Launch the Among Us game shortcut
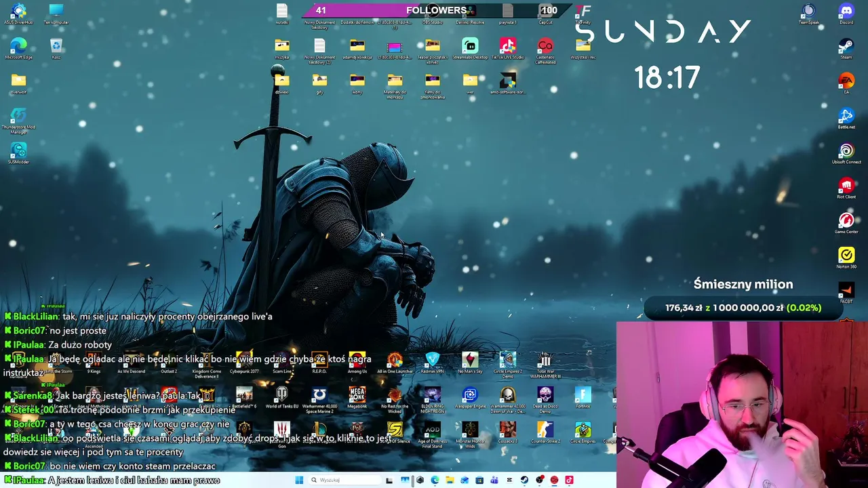 357,363
